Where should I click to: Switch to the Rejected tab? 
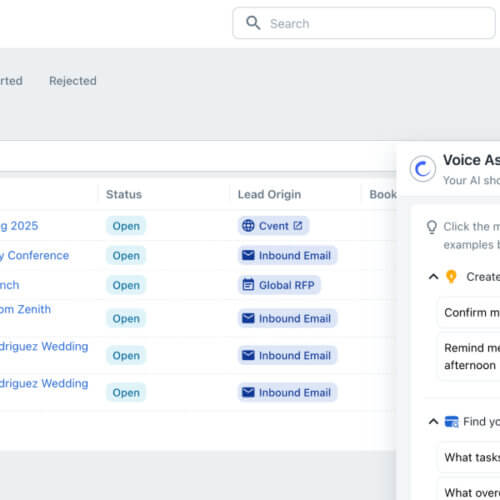[x=73, y=81]
